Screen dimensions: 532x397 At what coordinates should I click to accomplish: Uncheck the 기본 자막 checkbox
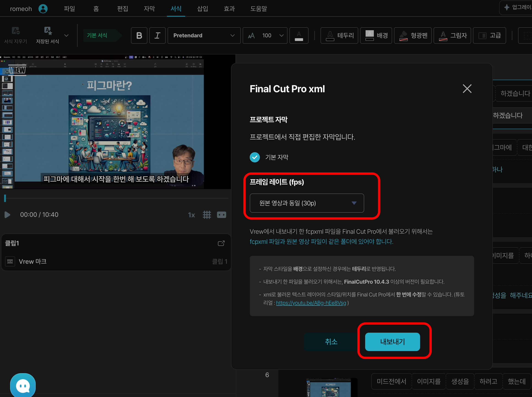pos(255,157)
